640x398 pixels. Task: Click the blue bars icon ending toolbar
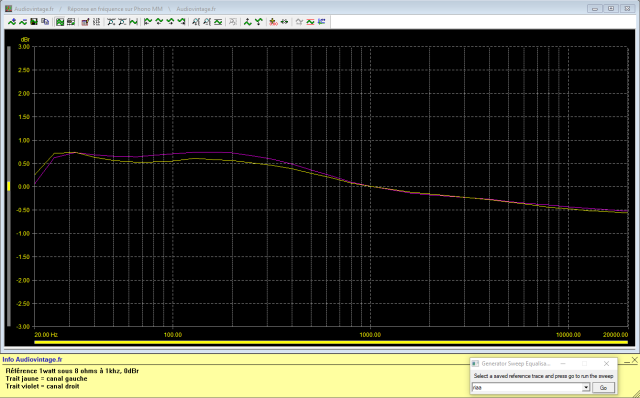tap(322, 22)
